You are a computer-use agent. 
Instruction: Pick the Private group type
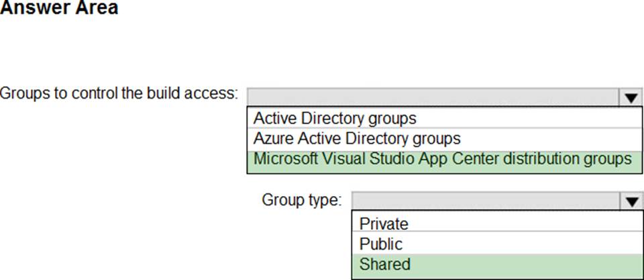[384, 223]
